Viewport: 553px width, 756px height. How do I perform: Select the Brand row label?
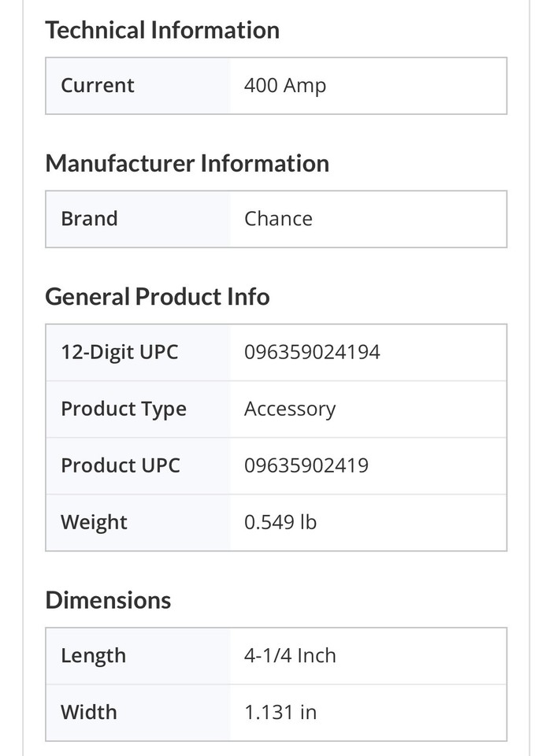click(x=89, y=219)
